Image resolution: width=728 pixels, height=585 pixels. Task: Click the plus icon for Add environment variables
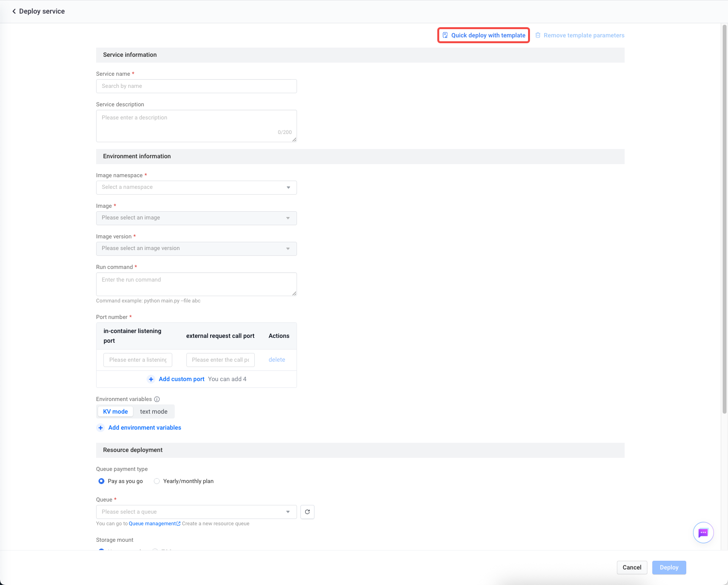(101, 428)
